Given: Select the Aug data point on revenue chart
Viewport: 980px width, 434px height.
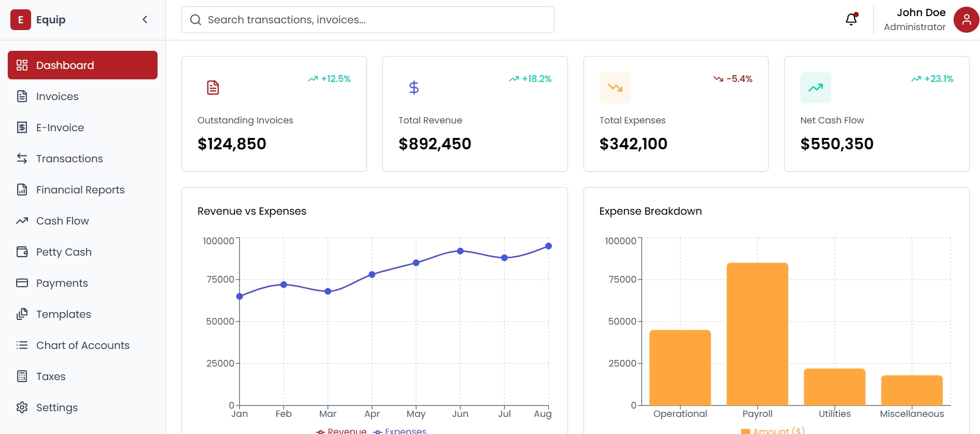Looking at the screenshot, I should pos(548,246).
